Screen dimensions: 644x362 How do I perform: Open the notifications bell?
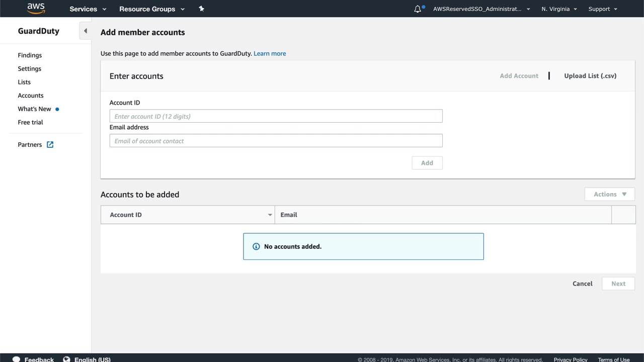(x=418, y=9)
